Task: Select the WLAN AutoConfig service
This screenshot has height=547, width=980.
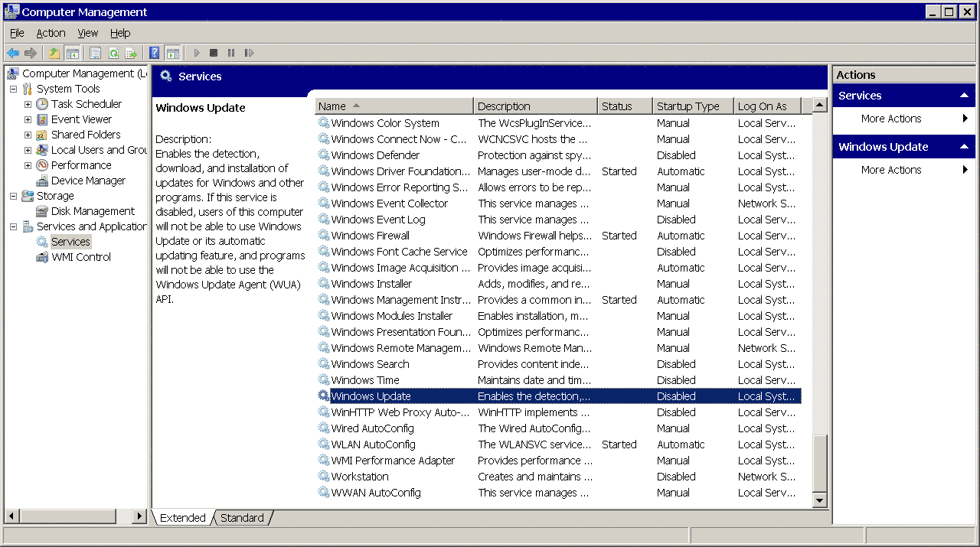Action: pyautogui.click(x=559, y=444)
